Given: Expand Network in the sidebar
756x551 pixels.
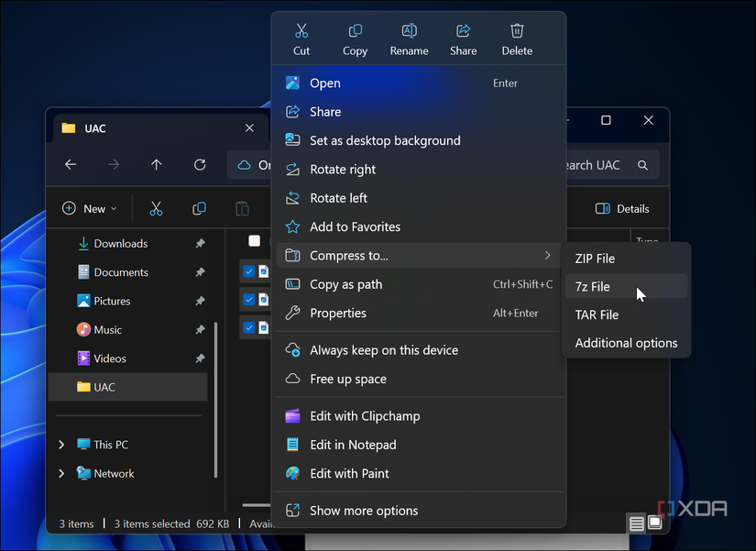Looking at the screenshot, I should [60, 473].
